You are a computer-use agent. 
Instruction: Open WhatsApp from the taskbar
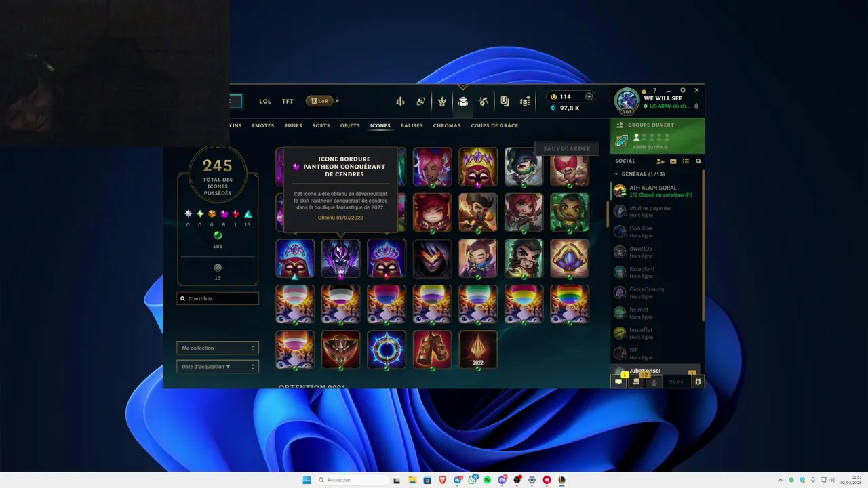pos(472,480)
